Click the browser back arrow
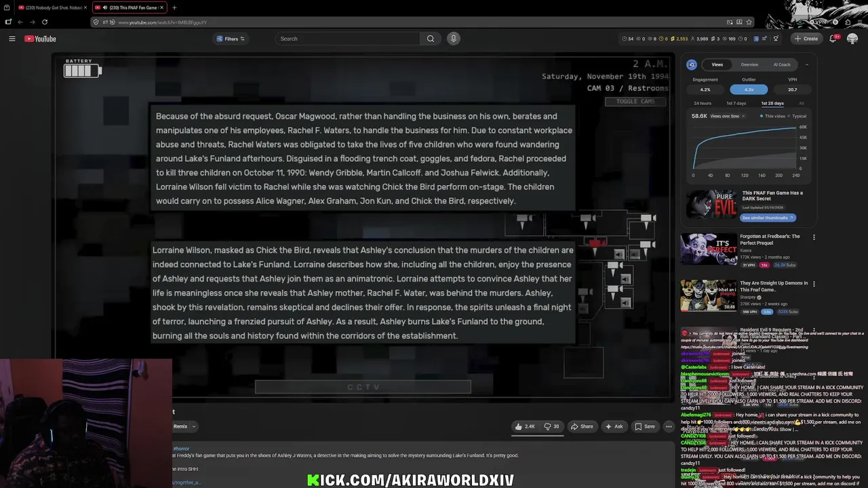Screen dimensions: 868x488 (x=20, y=22)
